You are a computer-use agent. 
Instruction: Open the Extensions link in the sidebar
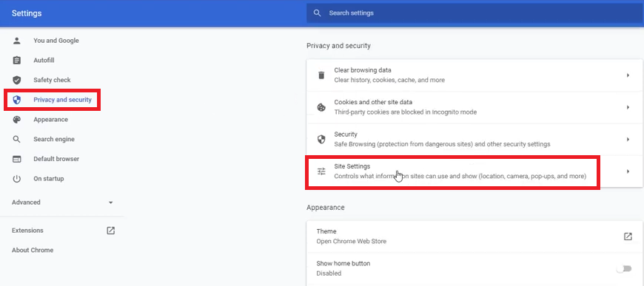pos(27,230)
